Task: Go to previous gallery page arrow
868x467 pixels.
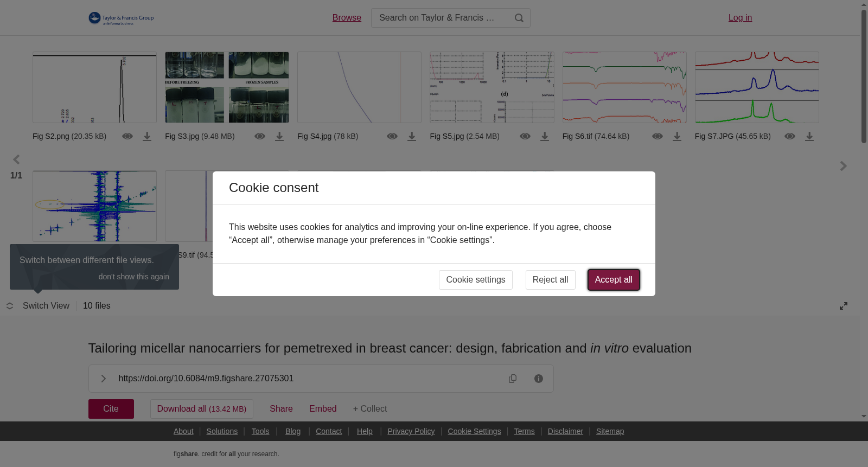Action: coord(16,159)
